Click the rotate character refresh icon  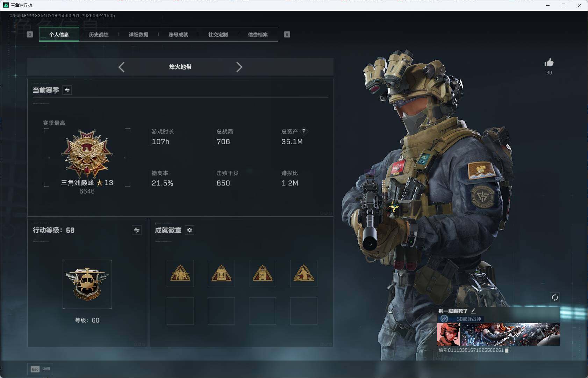[555, 297]
